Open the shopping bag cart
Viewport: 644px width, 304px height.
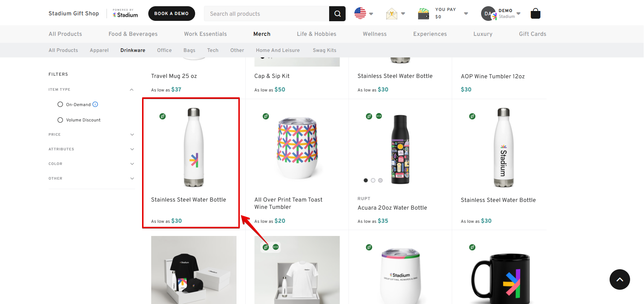pos(535,14)
